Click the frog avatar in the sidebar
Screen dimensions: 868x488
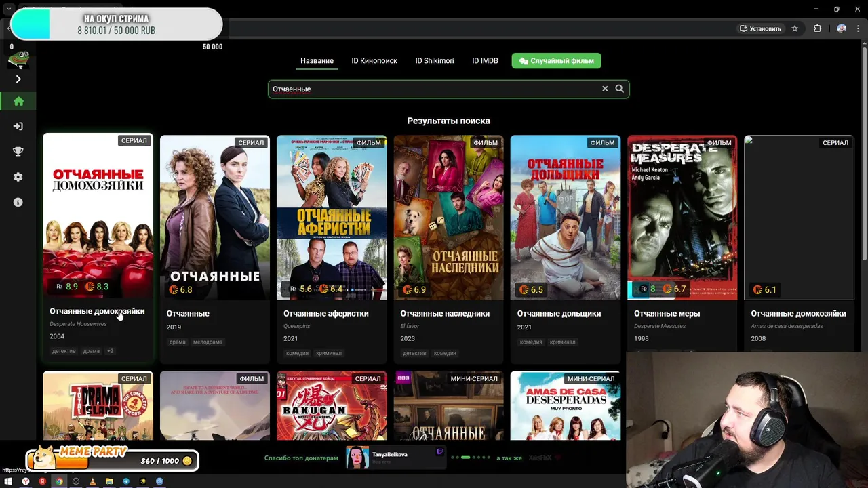coord(18,60)
